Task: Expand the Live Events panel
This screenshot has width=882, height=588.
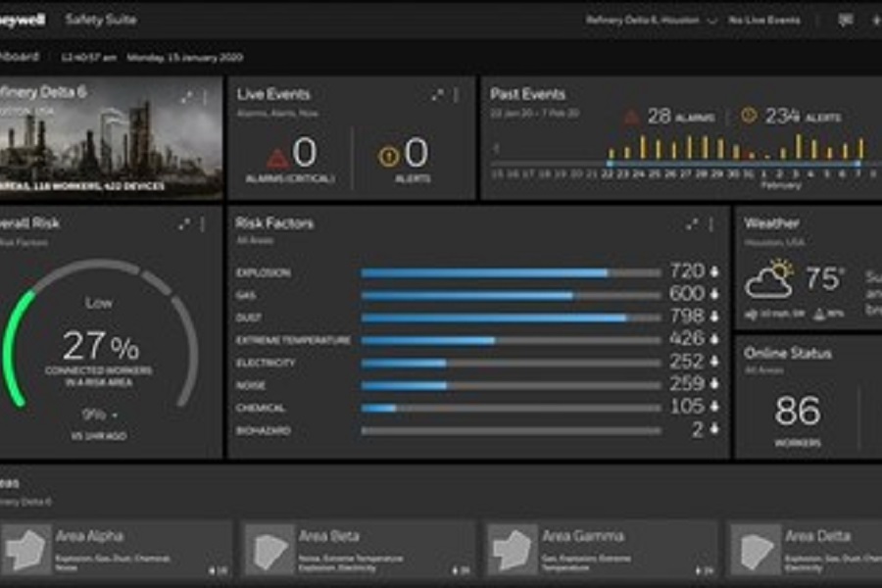Action: 437,95
